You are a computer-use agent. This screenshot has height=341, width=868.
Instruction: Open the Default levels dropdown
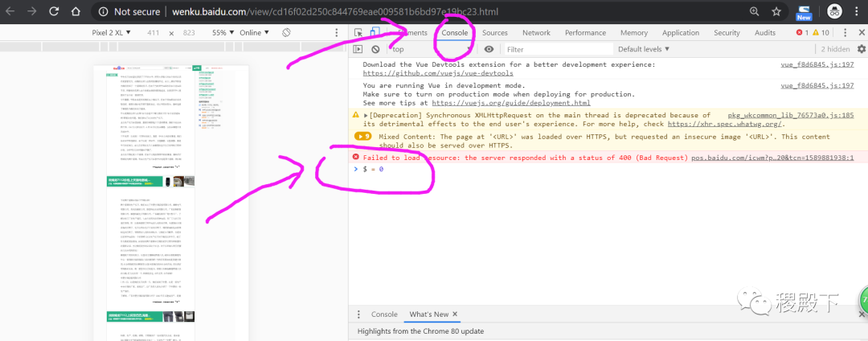pos(644,49)
